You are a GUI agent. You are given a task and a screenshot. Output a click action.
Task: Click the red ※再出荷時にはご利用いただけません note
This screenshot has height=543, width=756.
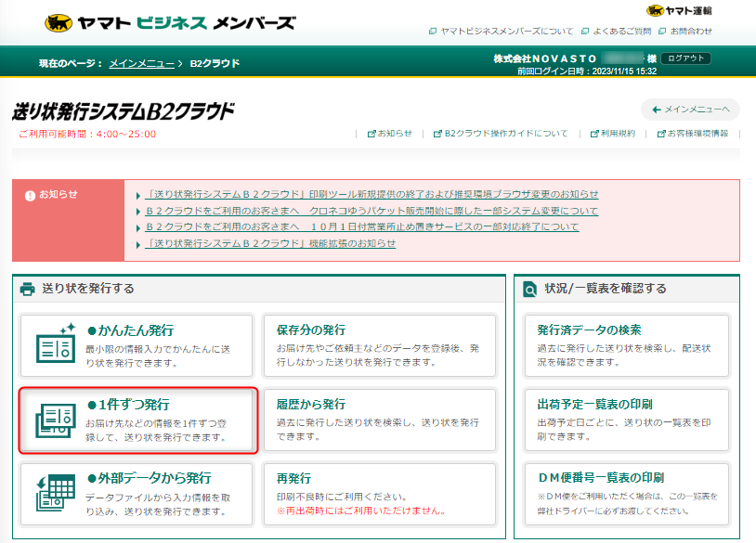[361, 511]
